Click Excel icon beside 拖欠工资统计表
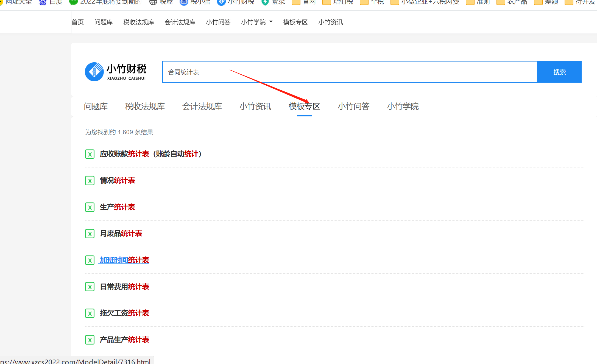Screen dimensions: 597x364 [90, 313]
